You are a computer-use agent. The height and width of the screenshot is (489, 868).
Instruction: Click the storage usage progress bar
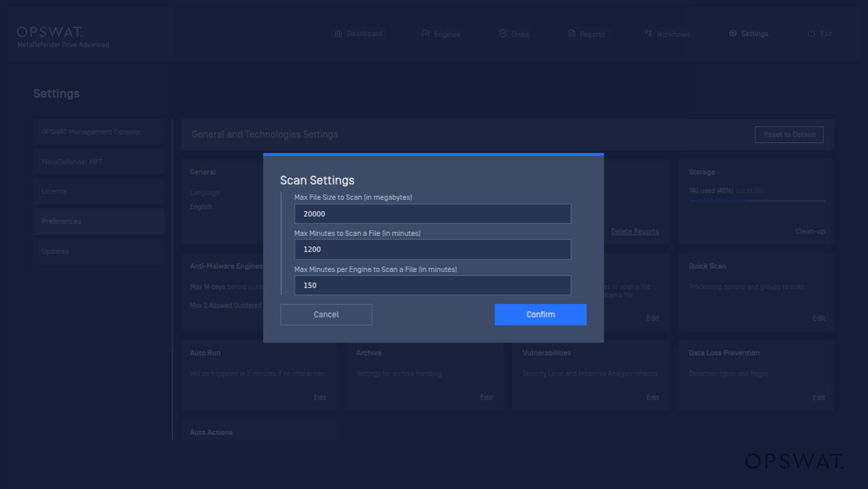coord(757,201)
